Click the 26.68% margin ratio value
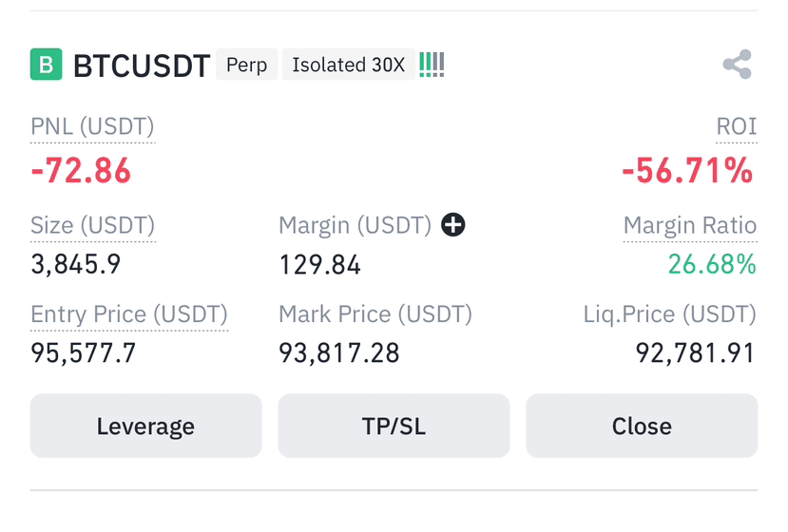The height and width of the screenshot is (532, 788). click(712, 264)
